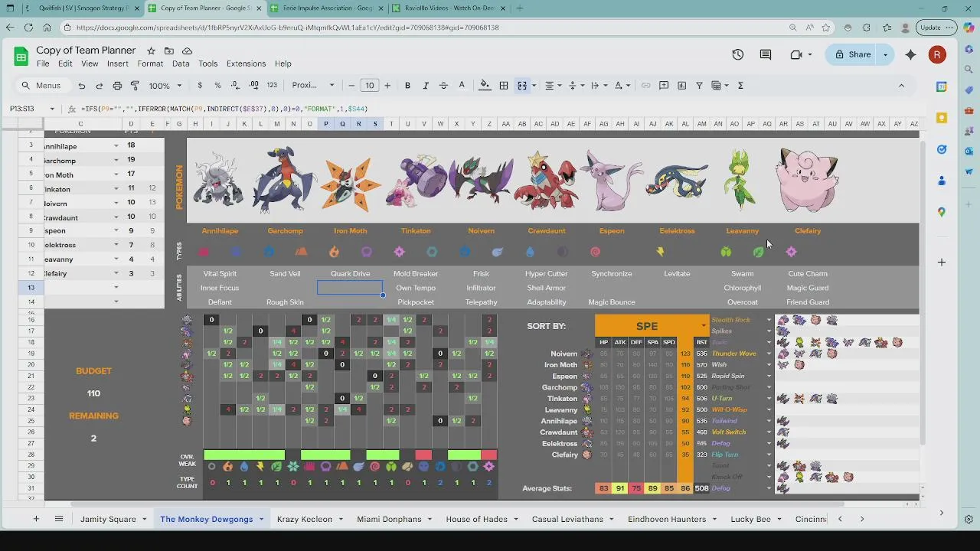Open the comments panel icon
The width and height of the screenshot is (980, 551).
tap(766, 54)
